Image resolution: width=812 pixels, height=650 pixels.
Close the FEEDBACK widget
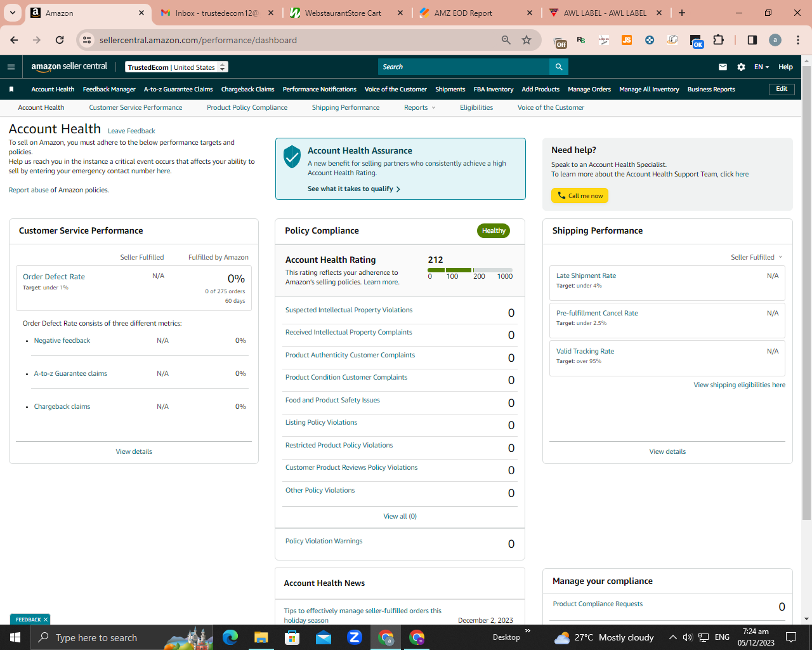coord(46,620)
